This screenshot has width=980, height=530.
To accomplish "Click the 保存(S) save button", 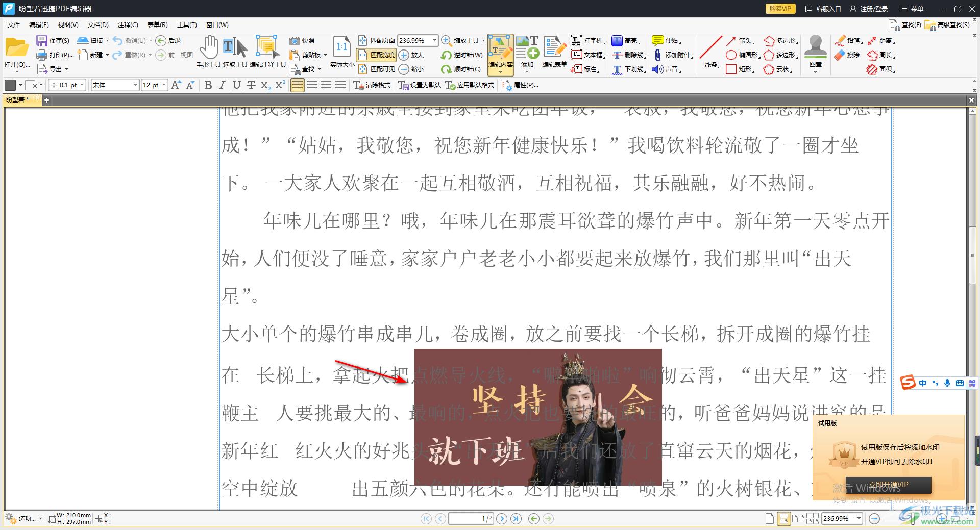I will (x=53, y=40).
